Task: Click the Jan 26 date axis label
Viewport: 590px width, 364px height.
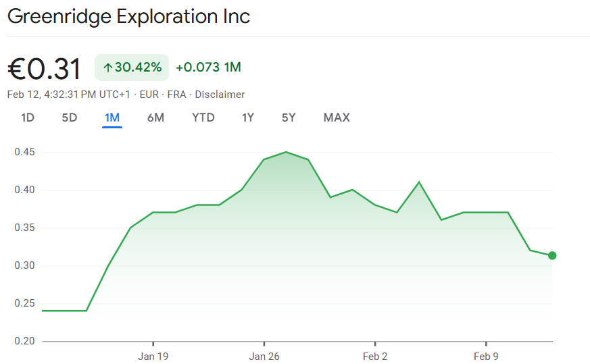Action: tap(264, 356)
